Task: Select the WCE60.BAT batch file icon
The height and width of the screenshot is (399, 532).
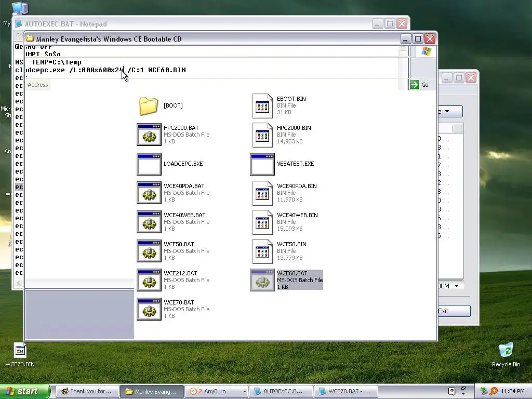Action: point(262,281)
